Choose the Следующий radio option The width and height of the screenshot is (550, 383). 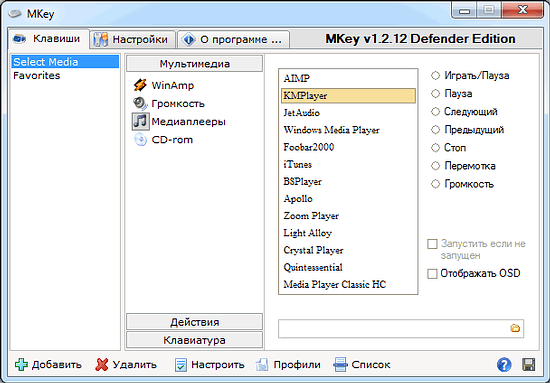click(x=435, y=112)
